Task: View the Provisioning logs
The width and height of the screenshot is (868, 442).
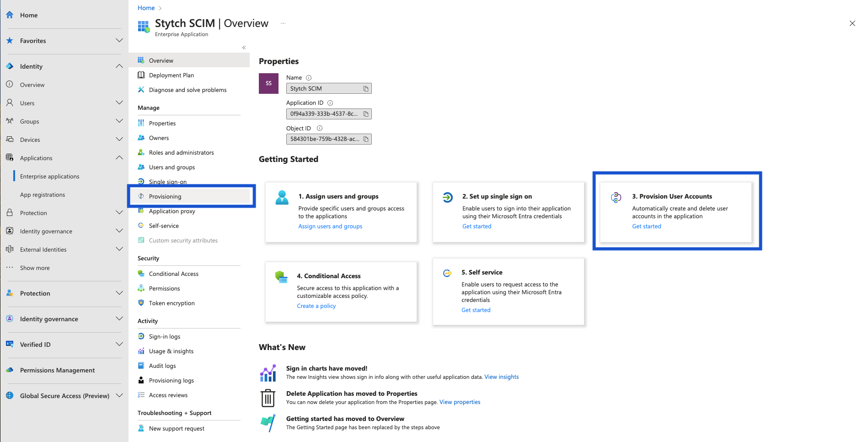Action: (x=171, y=380)
